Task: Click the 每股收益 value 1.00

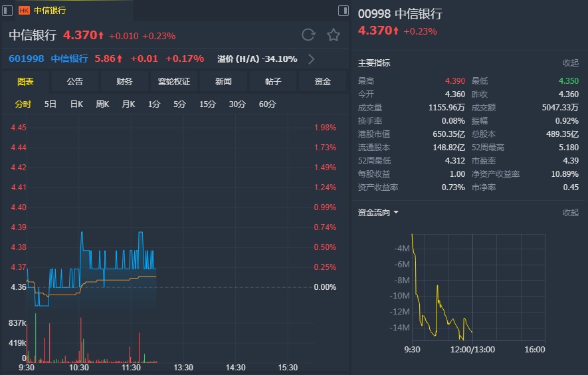Action: pos(458,174)
